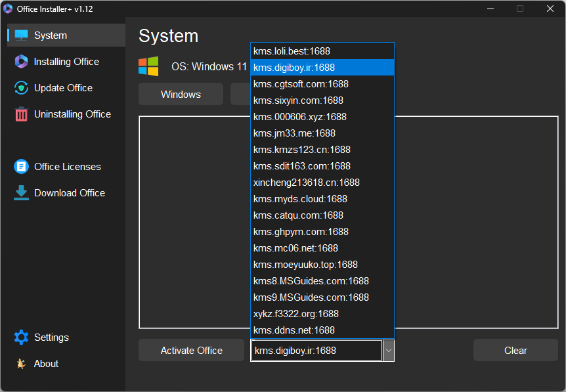Open the Settings page
566x392 pixels.
pyautogui.click(x=66, y=337)
